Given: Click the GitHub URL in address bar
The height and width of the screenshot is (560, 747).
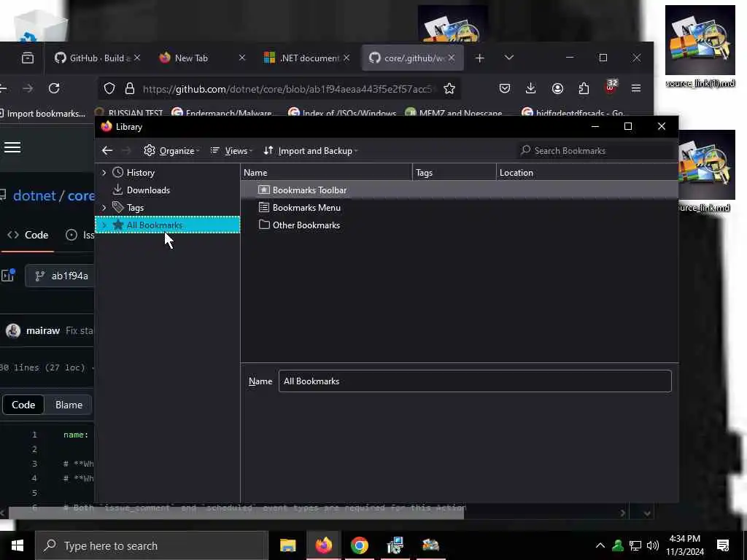Looking at the screenshot, I should click(288, 89).
